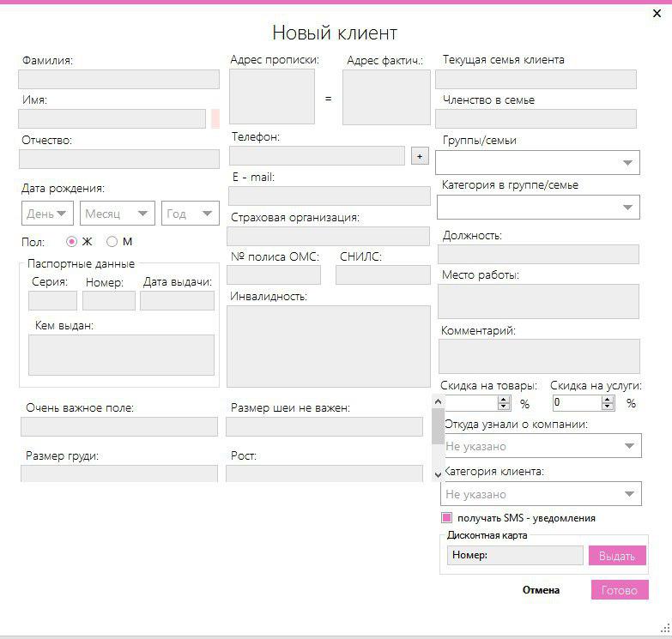672x639 pixels.
Task: Open Откуда узнали о компании dropdown
Action: point(541,446)
